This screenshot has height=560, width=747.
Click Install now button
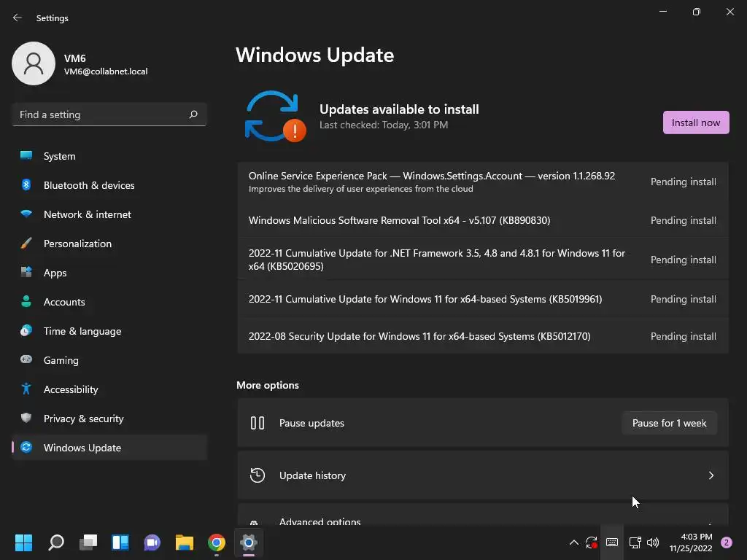tap(695, 122)
